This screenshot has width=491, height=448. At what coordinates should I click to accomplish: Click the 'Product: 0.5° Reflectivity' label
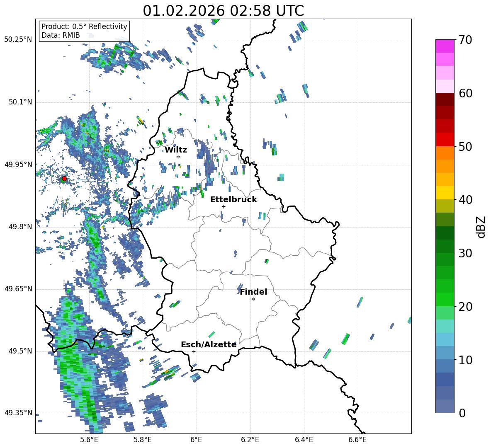point(84,26)
